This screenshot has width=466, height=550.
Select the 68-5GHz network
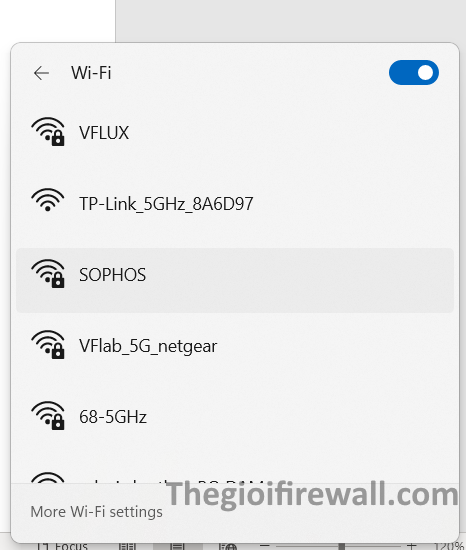[113, 417]
